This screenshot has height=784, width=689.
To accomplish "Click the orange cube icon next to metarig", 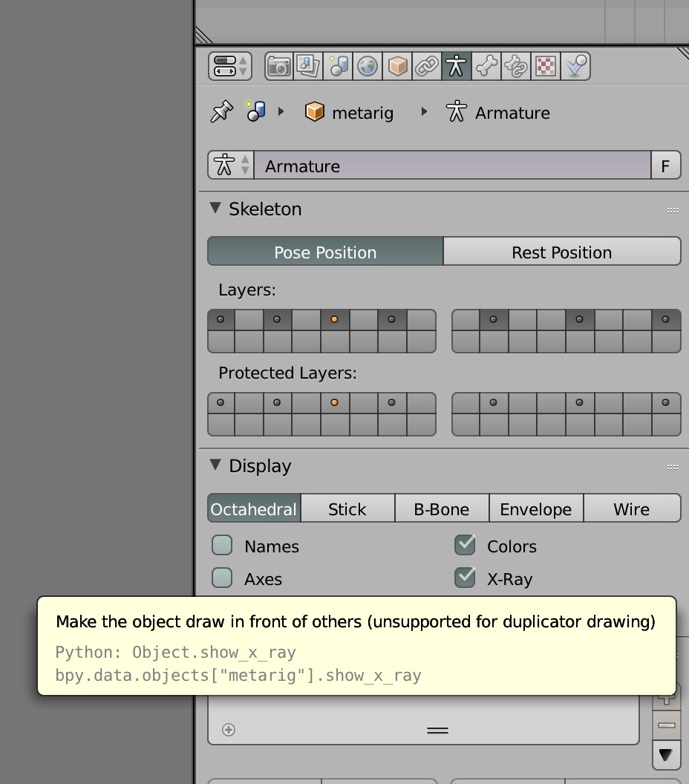I will click(x=315, y=111).
